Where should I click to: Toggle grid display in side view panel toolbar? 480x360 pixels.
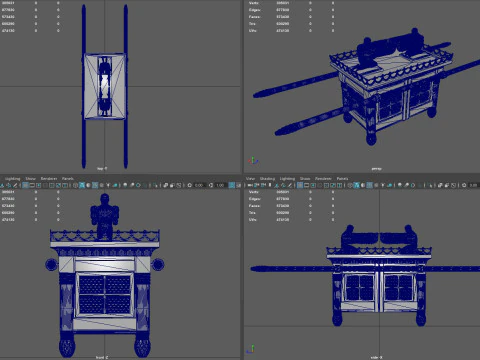click(300, 185)
